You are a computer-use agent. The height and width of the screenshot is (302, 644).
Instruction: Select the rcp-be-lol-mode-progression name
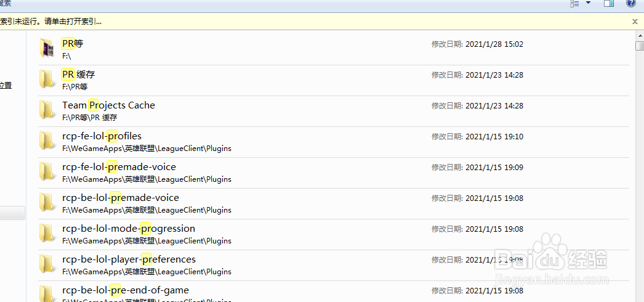click(x=129, y=229)
